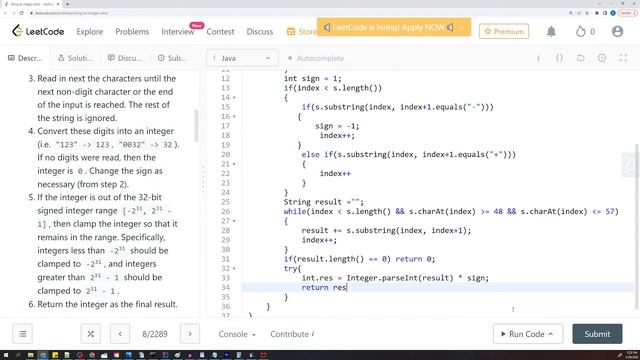Click the red taskbar icon at far right
640x360 pixels.
[263, 355]
